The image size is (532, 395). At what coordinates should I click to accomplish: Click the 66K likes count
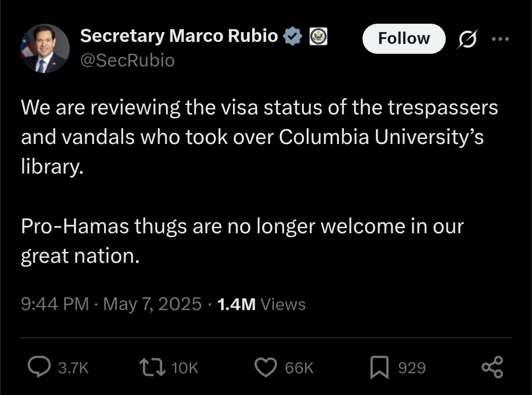click(299, 368)
